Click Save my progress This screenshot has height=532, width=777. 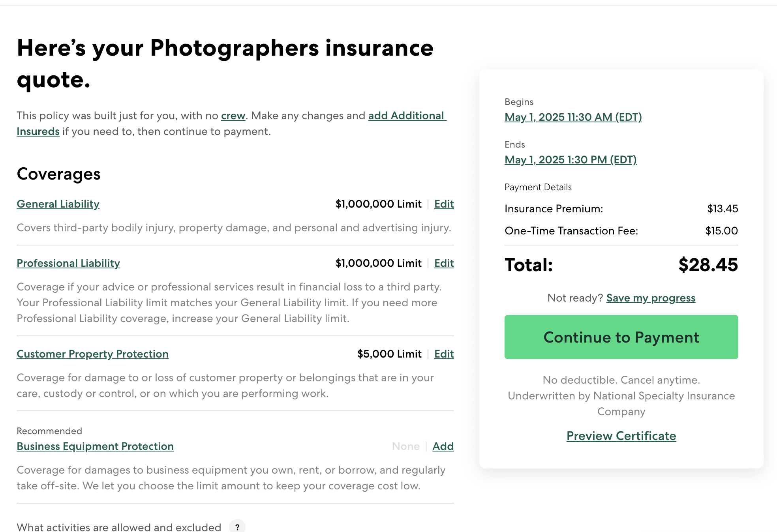tap(651, 298)
